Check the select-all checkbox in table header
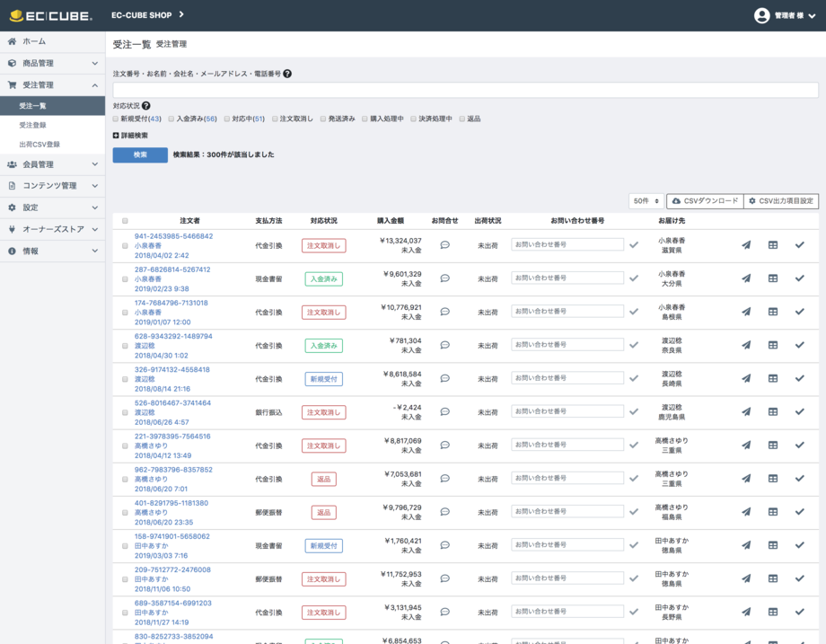826x644 pixels. [x=125, y=221]
